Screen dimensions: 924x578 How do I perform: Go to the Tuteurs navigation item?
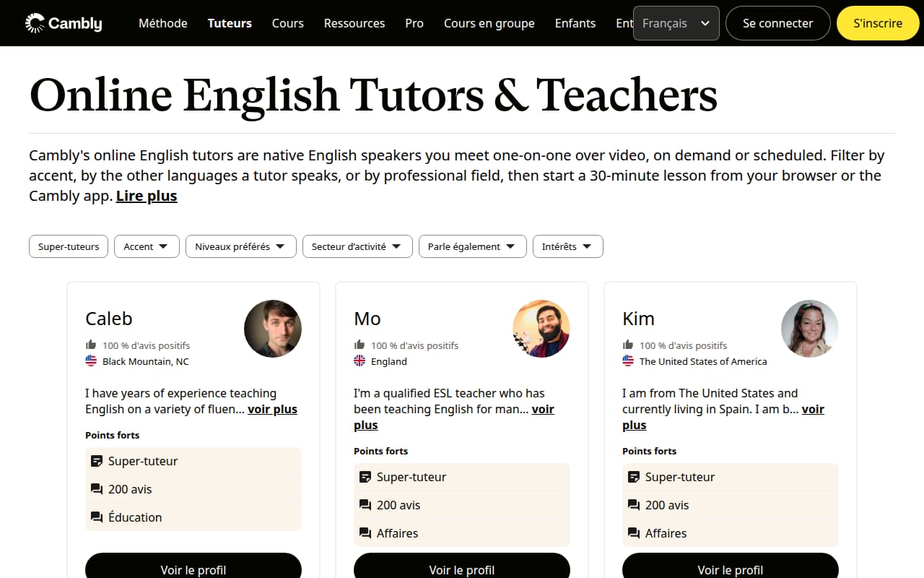point(230,23)
